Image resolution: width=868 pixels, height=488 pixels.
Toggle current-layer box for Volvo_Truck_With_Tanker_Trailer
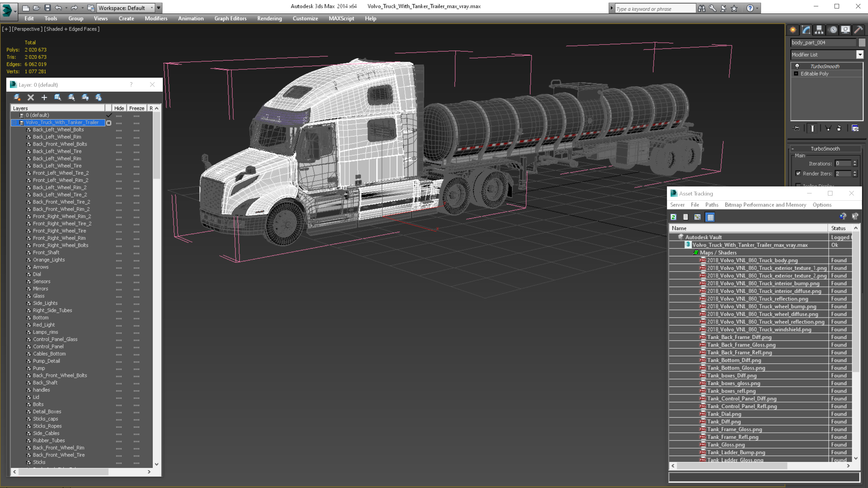[x=109, y=123]
